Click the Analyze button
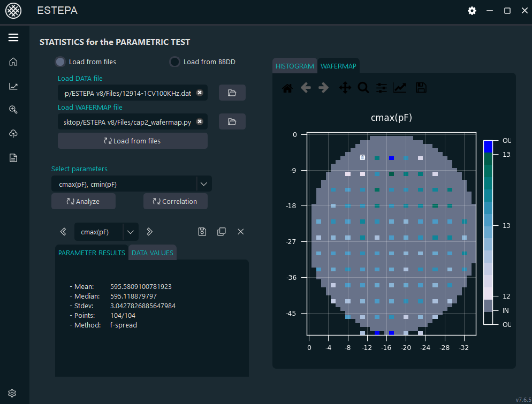The height and width of the screenshot is (404, 532). click(x=83, y=201)
